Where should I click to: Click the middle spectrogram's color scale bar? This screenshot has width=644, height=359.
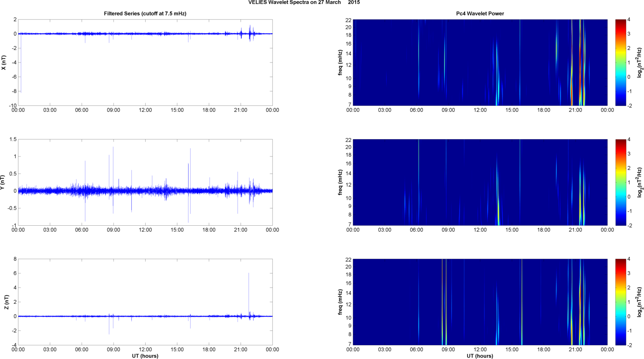620,182
